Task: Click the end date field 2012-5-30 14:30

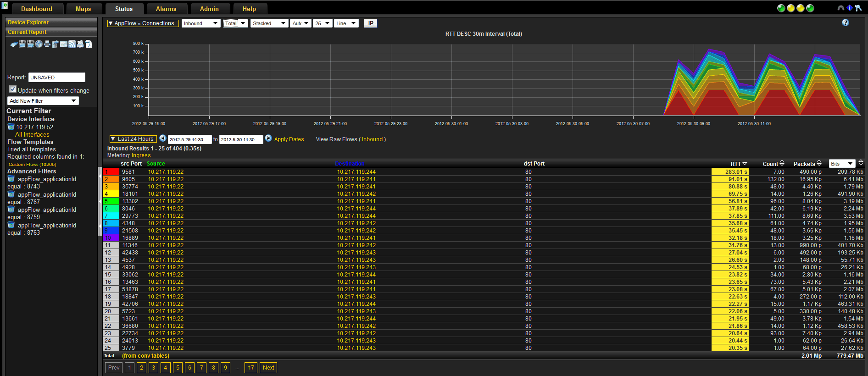Action: pyautogui.click(x=241, y=139)
